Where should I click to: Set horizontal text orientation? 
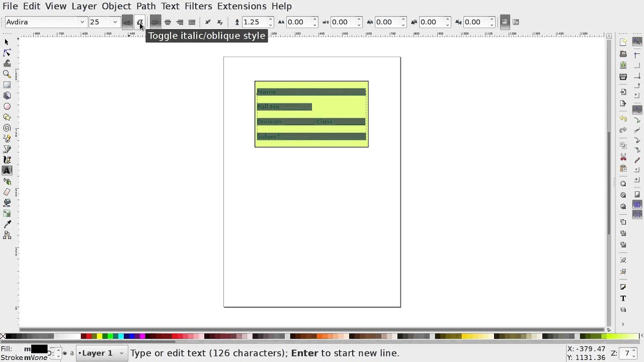(x=504, y=22)
